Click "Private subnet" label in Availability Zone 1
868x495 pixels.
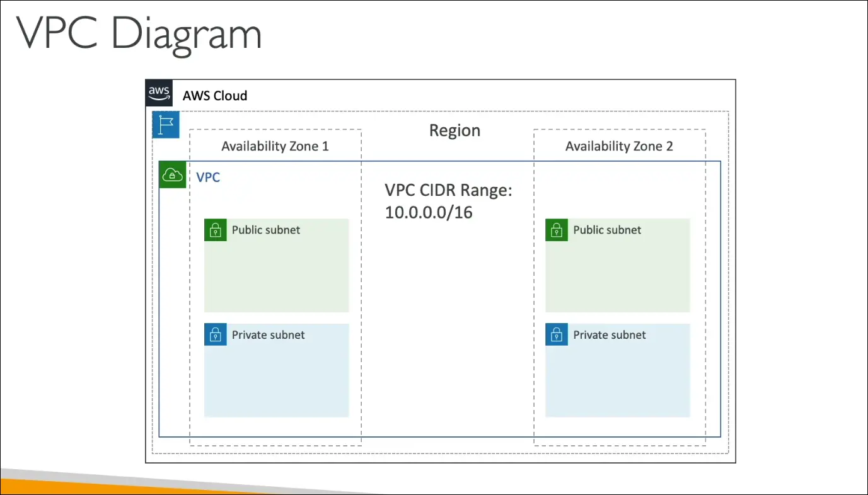point(268,334)
